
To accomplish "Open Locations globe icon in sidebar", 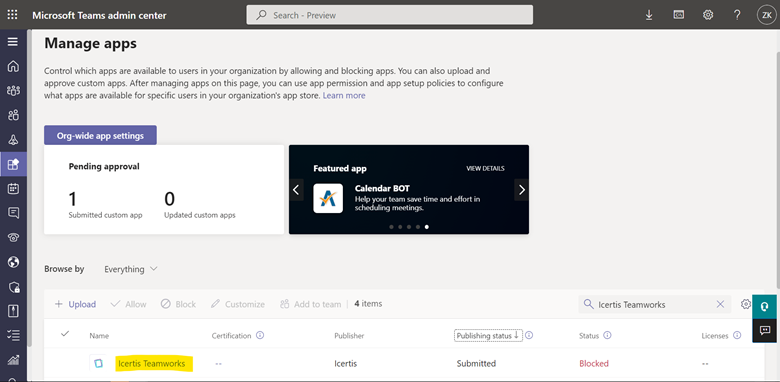I will 13,262.
